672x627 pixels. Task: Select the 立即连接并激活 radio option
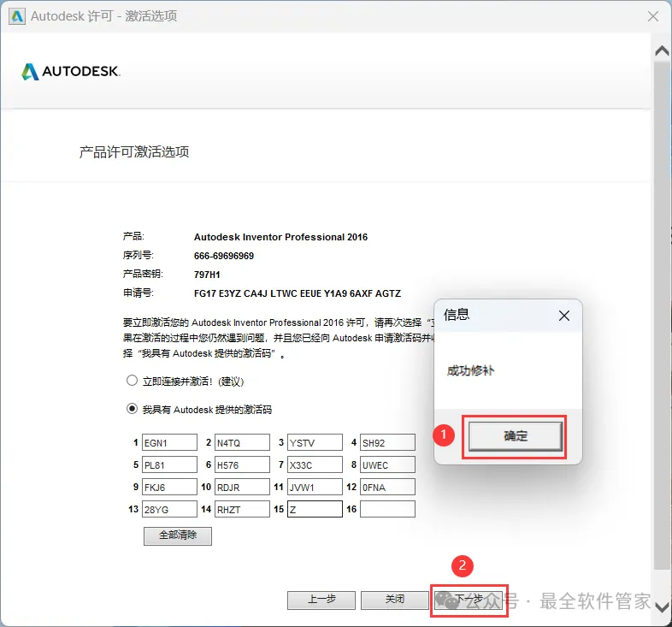(x=132, y=381)
